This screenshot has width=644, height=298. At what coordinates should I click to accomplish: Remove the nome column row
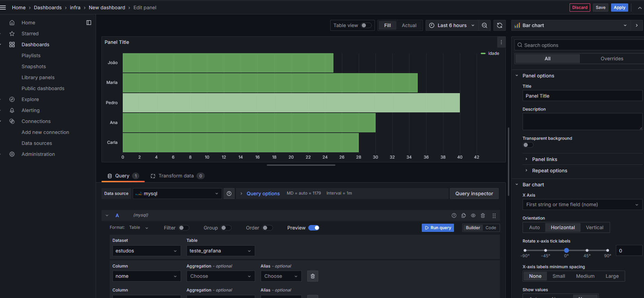click(x=313, y=276)
